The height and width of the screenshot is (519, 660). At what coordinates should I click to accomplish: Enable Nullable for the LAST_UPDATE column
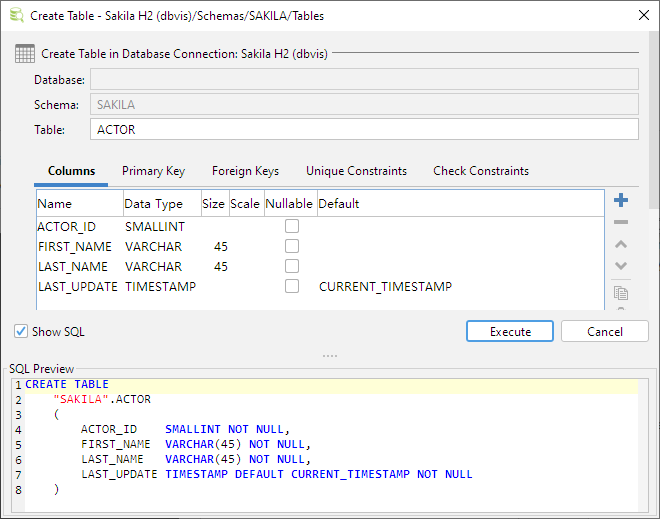[x=292, y=287]
